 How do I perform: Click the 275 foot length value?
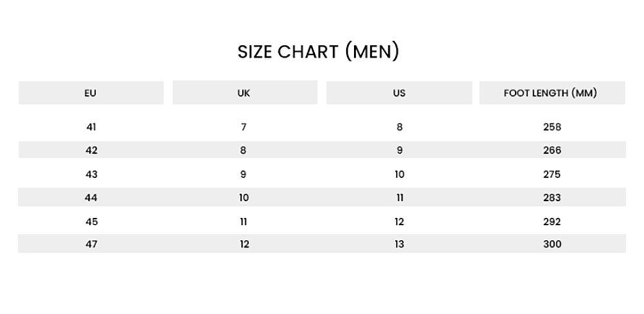point(552,174)
